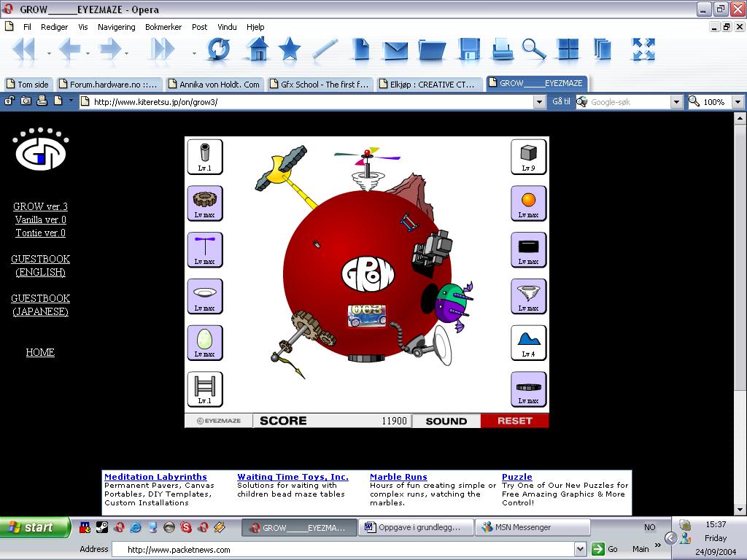Open bookmarks with the star icon

point(289,50)
